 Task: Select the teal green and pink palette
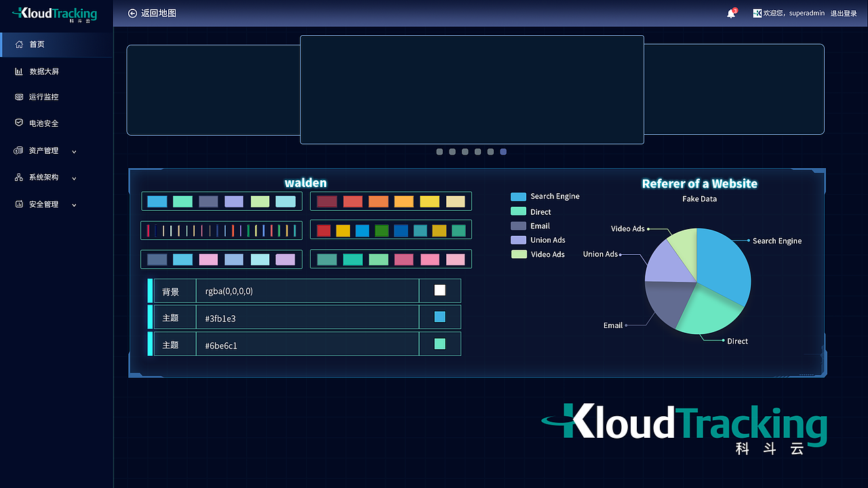[391, 259]
